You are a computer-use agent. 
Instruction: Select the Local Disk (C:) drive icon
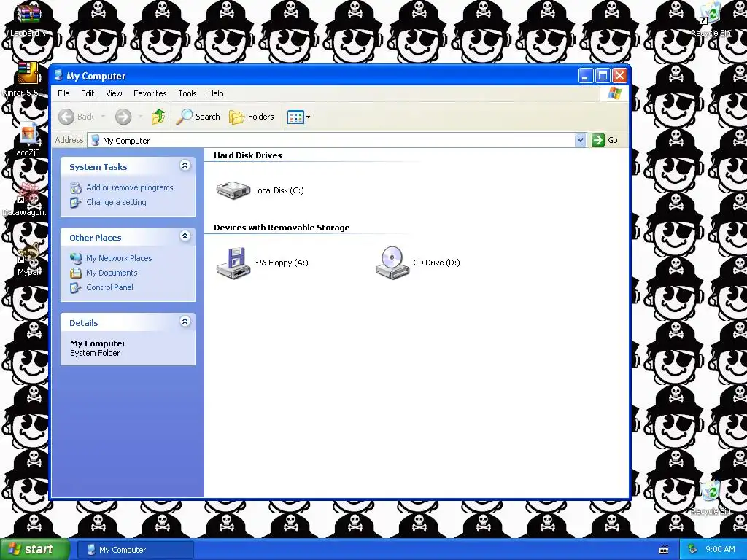pos(233,190)
